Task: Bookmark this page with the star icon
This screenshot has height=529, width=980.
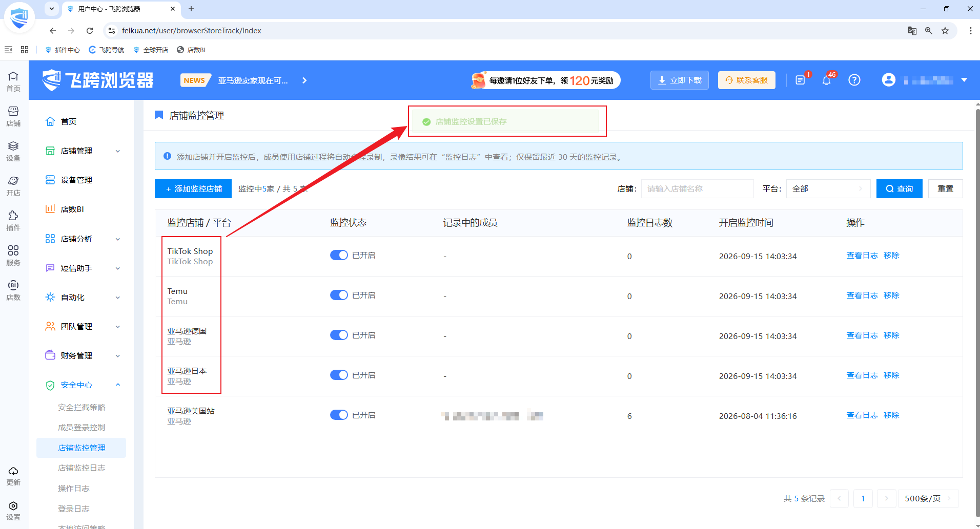Action: (945, 31)
